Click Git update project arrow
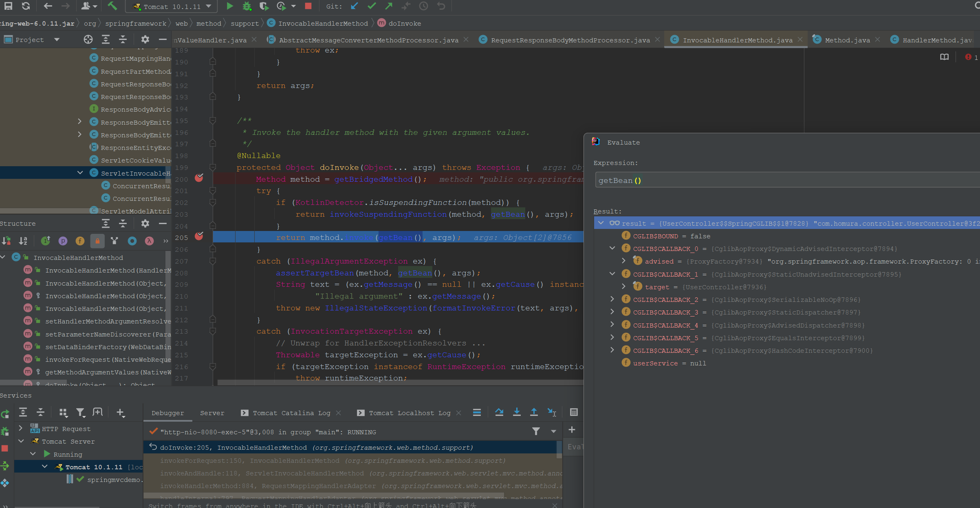Viewport: 980px width, 508px height. [354, 6]
